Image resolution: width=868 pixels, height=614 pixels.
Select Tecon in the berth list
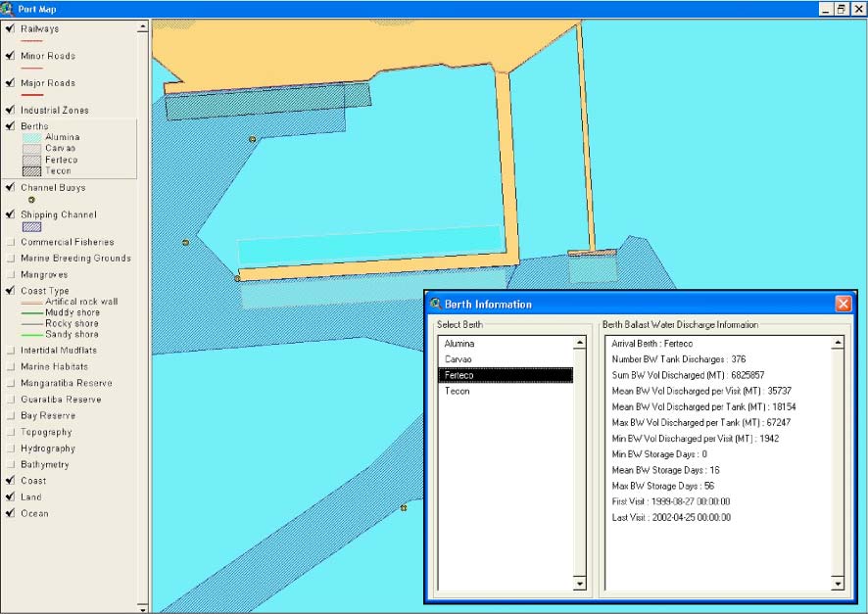click(458, 391)
